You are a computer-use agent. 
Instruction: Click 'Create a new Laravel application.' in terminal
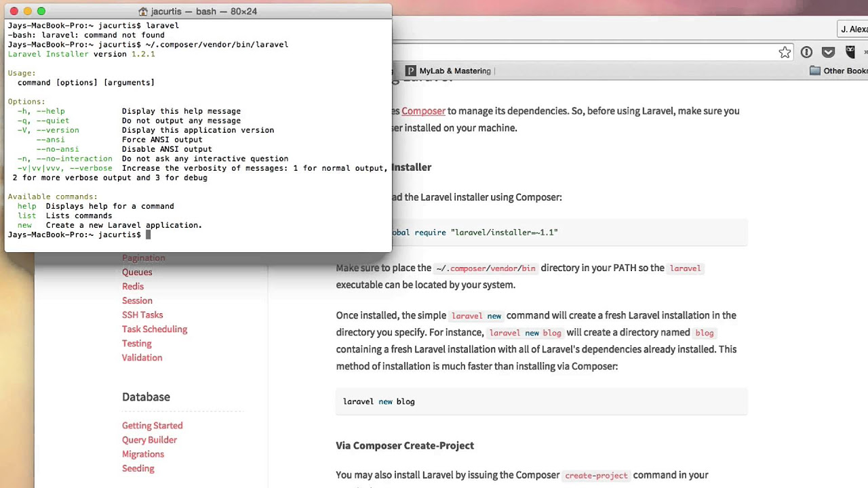(124, 225)
